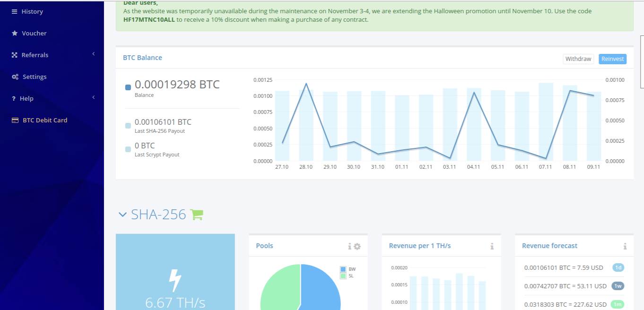Expand the Referrals submenu arrow

click(x=94, y=54)
